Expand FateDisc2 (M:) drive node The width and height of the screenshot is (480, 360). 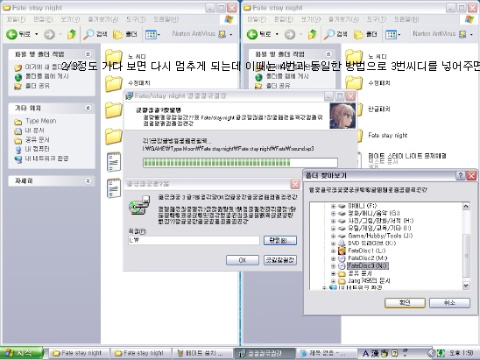(x=333, y=258)
